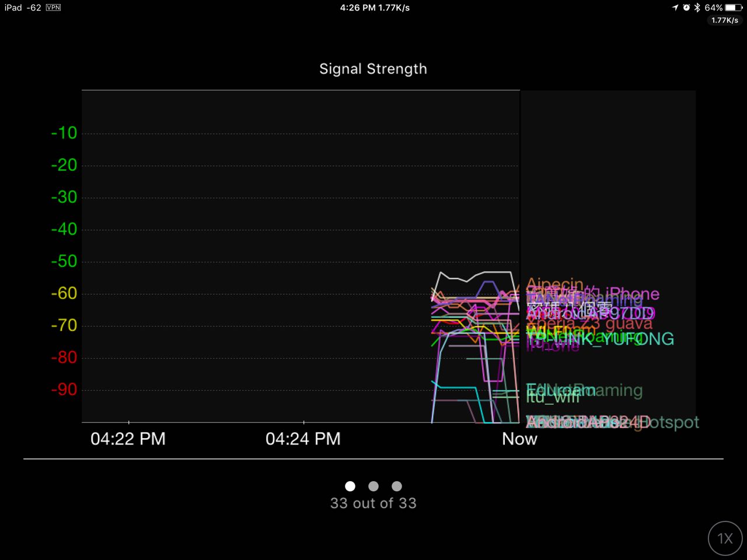Switch to the third page dot
Viewport: 747px width, 560px height.
[397, 486]
